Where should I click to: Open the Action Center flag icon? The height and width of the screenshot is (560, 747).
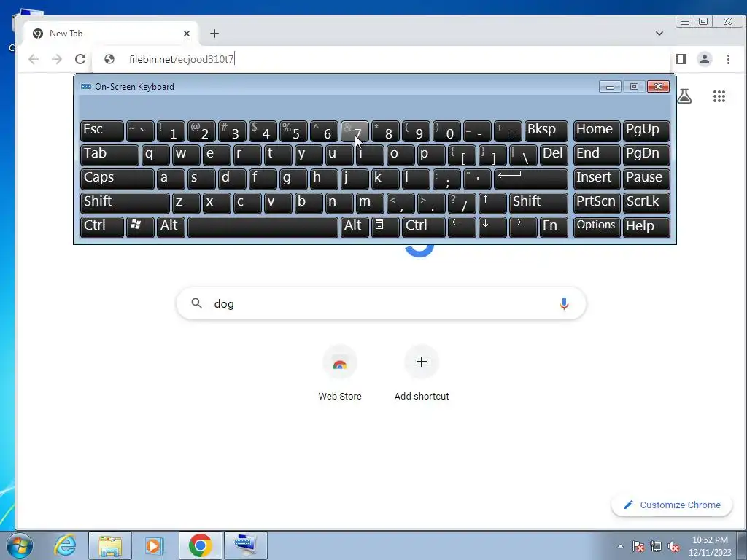(638, 547)
